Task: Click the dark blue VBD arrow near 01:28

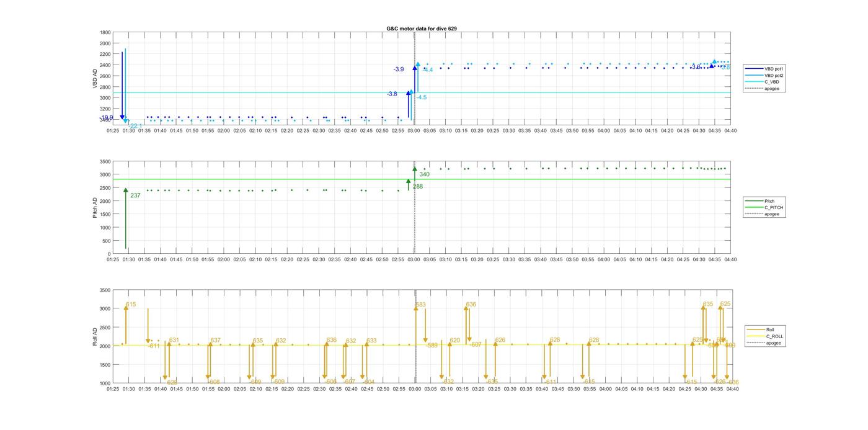Action: [122, 86]
